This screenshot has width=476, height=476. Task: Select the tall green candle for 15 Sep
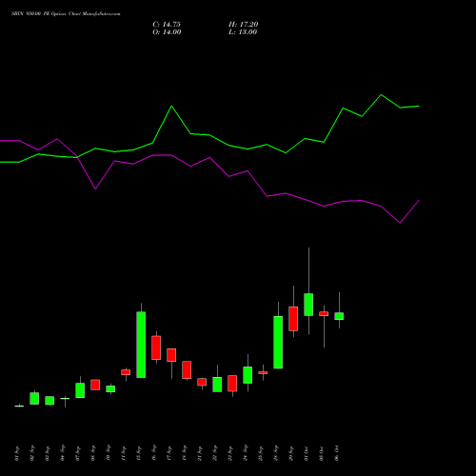coord(141,345)
